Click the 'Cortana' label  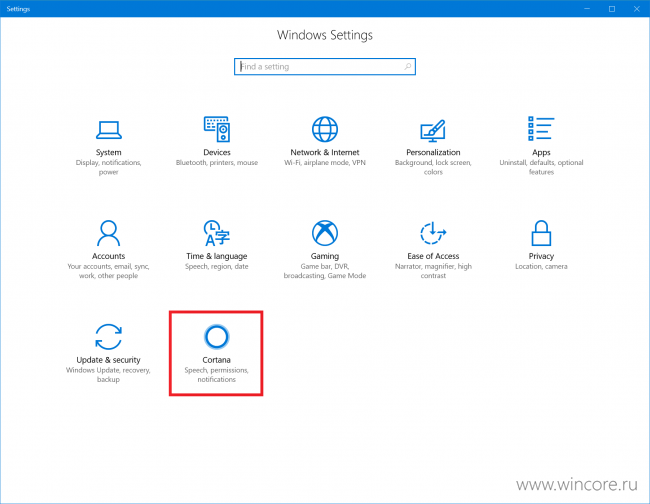[216, 360]
